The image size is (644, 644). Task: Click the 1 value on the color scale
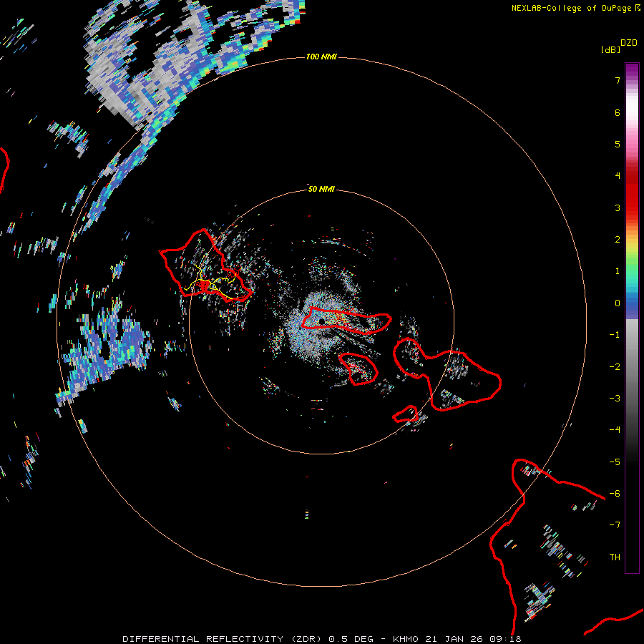(618, 271)
